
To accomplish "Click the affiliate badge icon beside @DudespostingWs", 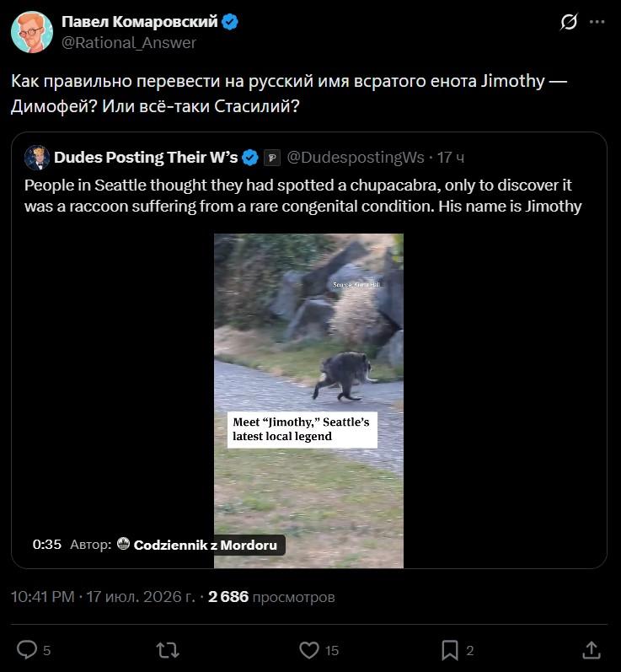I will 272,158.
